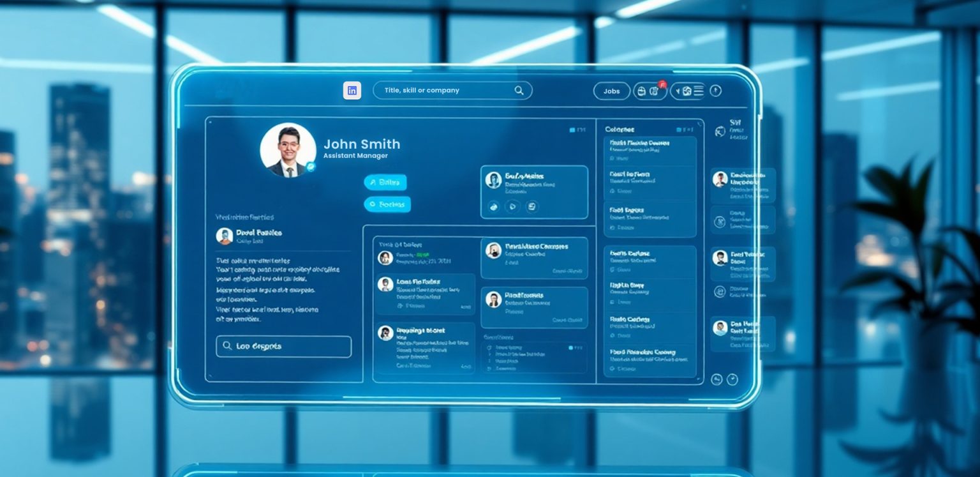Click the LinkedIn logo icon
The width and height of the screenshot is (980, 477).
[x=352, y=91]
